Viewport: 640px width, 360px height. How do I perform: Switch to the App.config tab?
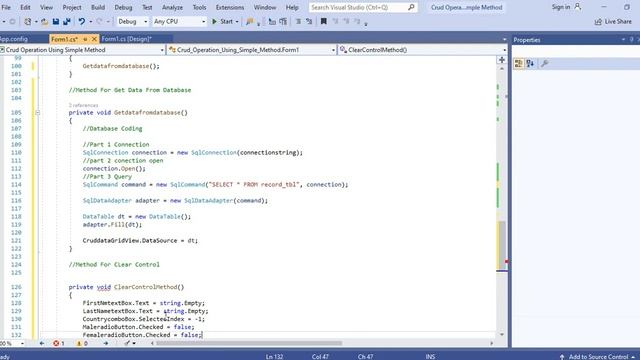pyautogui.click(x=15, y=39)
